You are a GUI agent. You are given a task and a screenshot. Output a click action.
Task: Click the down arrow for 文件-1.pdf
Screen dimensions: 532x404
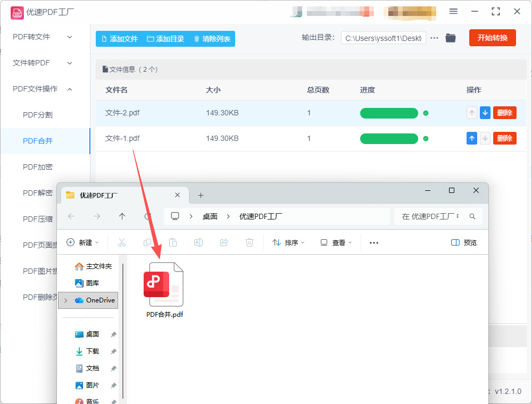485,138
